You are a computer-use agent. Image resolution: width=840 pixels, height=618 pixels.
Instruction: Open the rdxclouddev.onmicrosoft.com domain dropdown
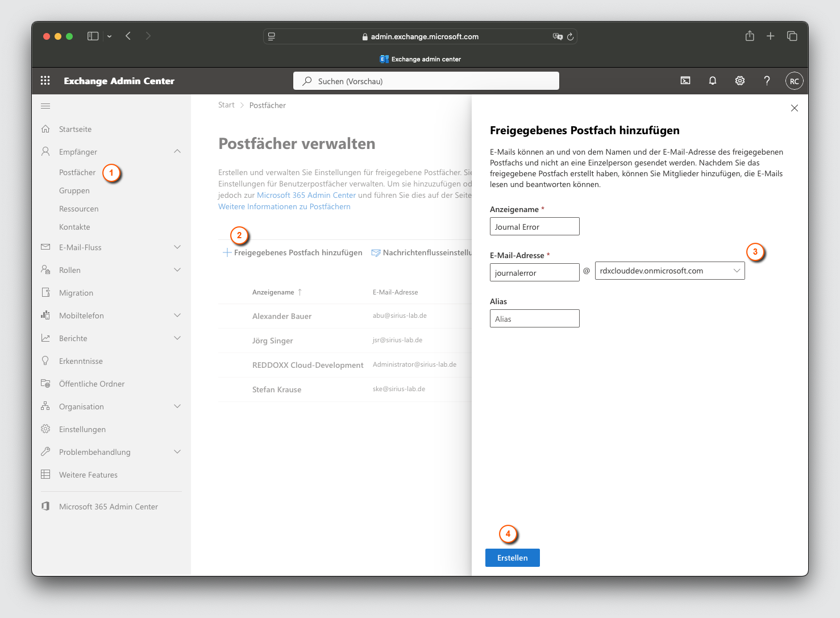[x=670, y=271]
